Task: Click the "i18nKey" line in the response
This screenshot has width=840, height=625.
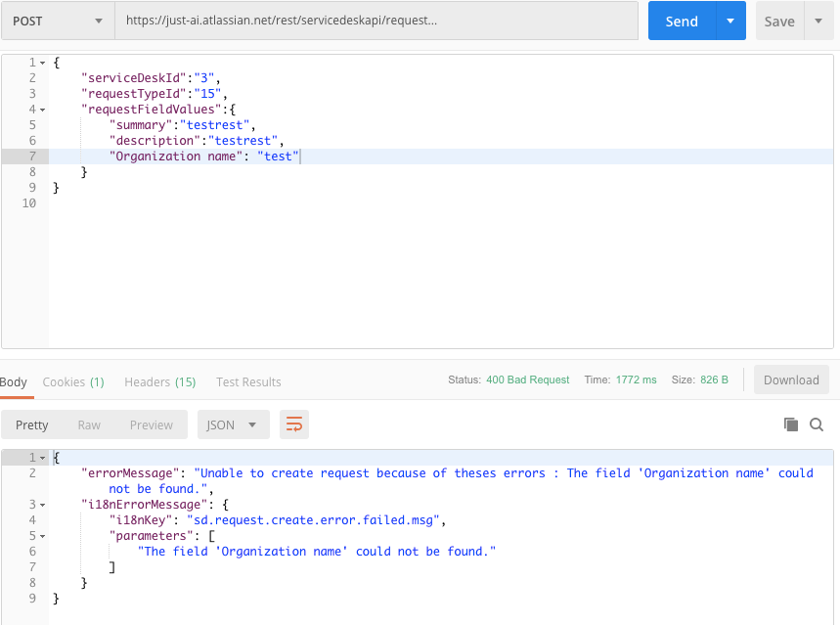Action: tap(278, 520)
